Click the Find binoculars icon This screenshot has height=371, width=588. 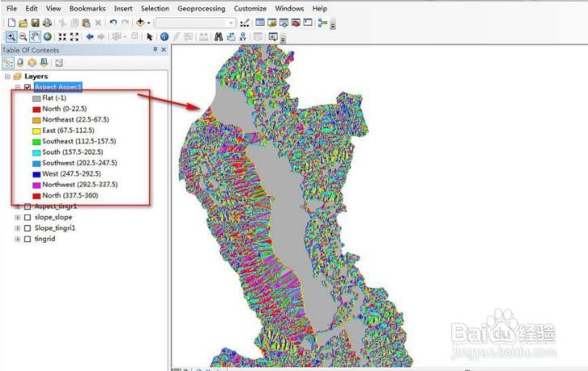coord(218,36)
